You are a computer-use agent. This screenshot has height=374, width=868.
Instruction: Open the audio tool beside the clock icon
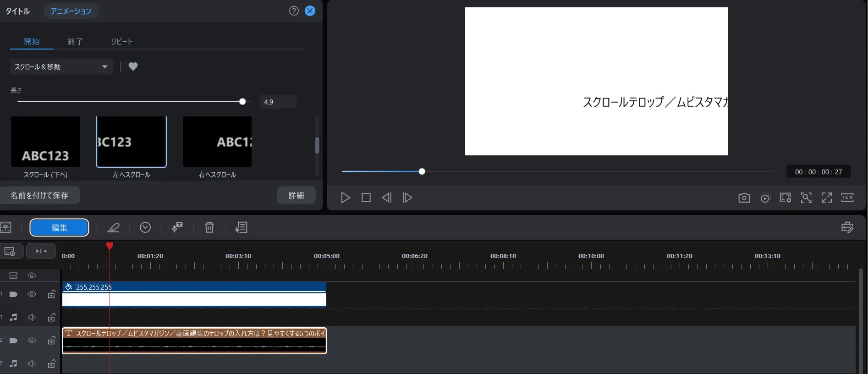tap(177, 227)
